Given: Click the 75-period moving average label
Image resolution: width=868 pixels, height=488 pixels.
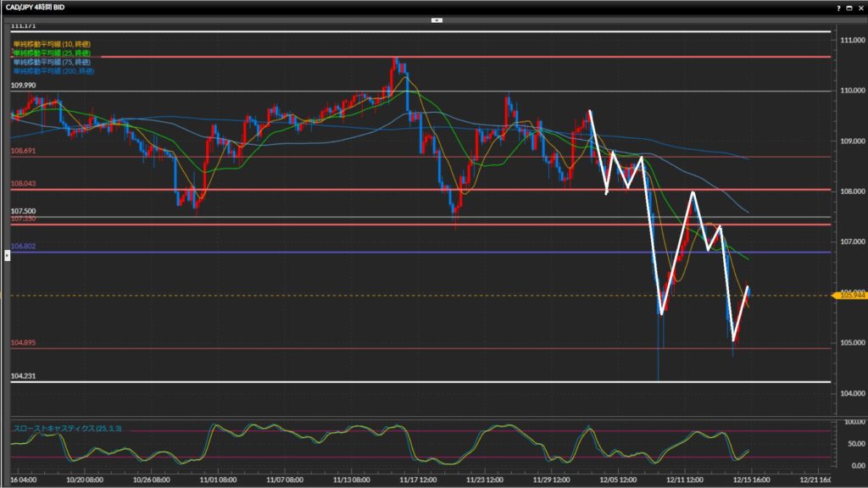Looking at the screenshot, I should tap(50, 62).
